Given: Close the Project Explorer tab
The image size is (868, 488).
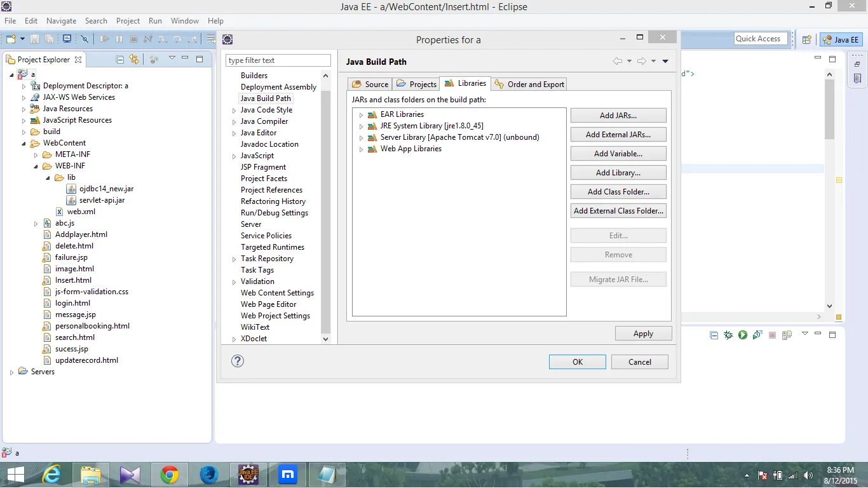Looking at the screenshot, I should click(78, 60).
